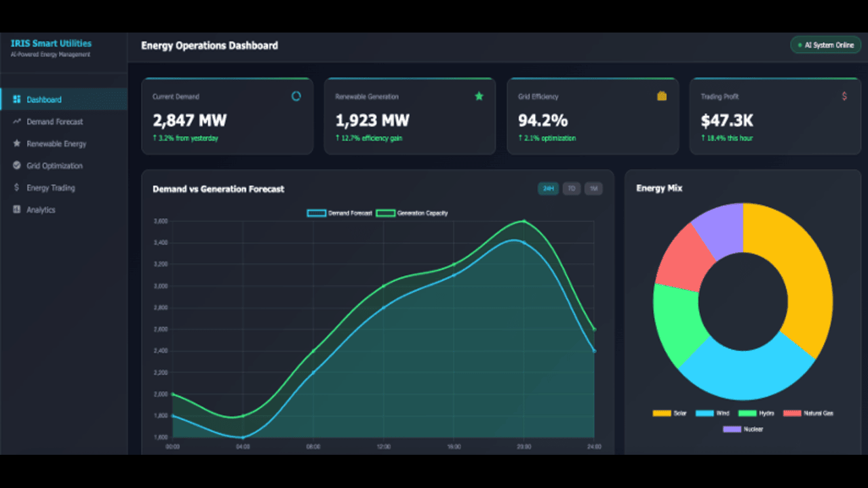Click the Solar color swatch in legend
This screenshot has height=488, width=868.
click(x=661, y=413)
